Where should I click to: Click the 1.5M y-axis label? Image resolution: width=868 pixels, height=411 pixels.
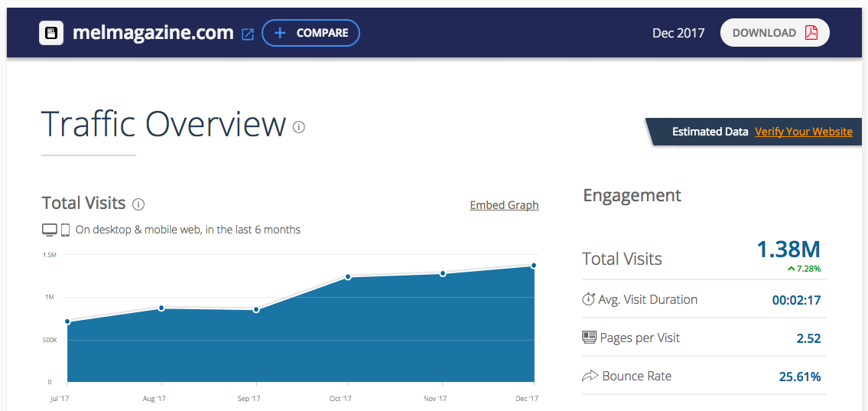coord(49,255)
